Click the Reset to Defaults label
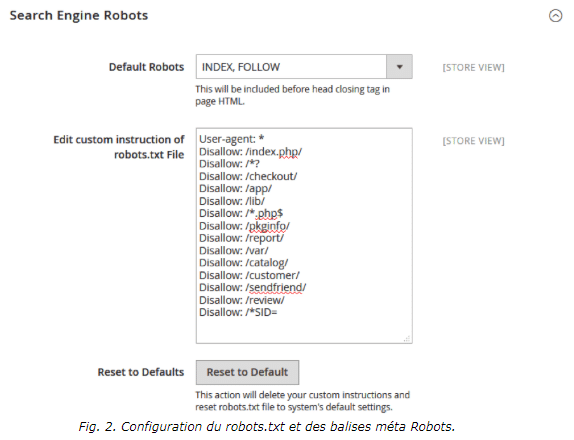This screenshot has width=574, height=440. click(x=141, y=372)
